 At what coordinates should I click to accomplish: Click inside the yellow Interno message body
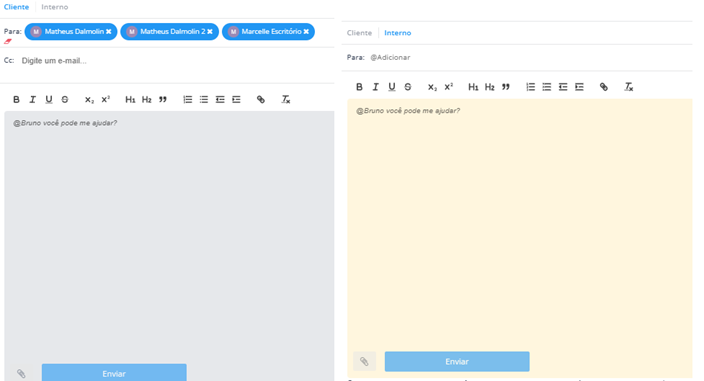click(519, 224)
